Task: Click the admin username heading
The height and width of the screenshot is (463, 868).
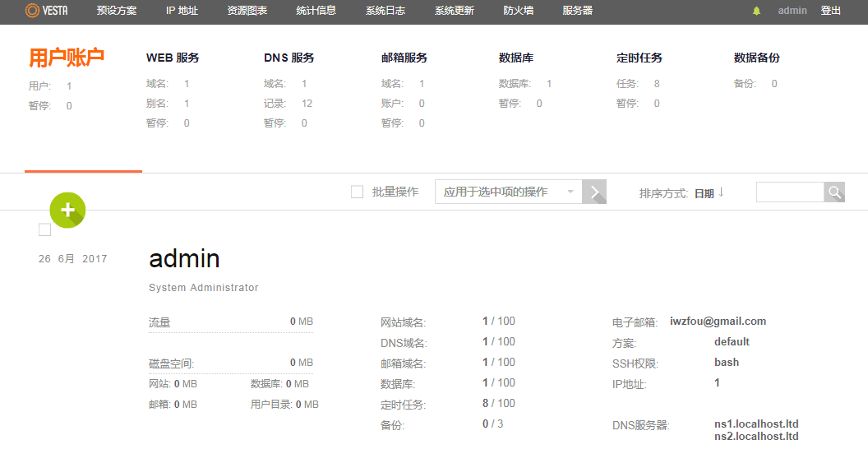Action: coord(184,259)
